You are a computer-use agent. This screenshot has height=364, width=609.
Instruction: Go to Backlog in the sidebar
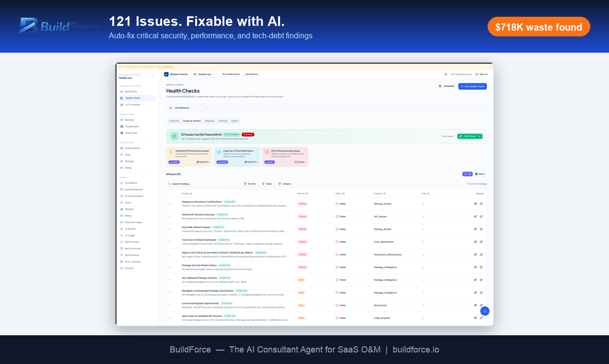pyautogui.click(x=129, y=120)
